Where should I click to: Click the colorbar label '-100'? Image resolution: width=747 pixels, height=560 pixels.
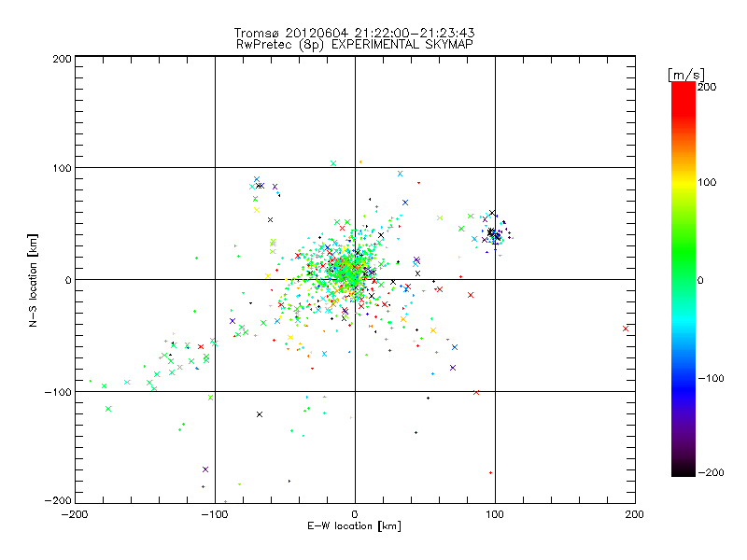pyautogui.click(x=711, y=378)
